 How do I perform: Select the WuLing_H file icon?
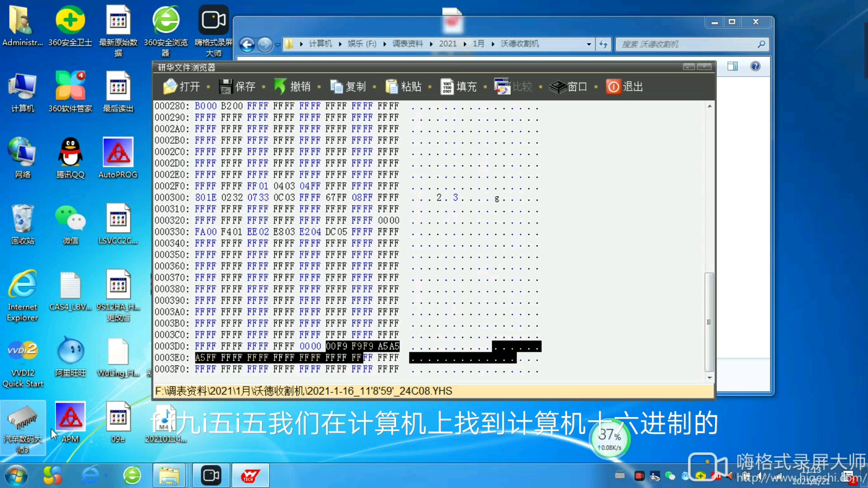coord(118,357)
